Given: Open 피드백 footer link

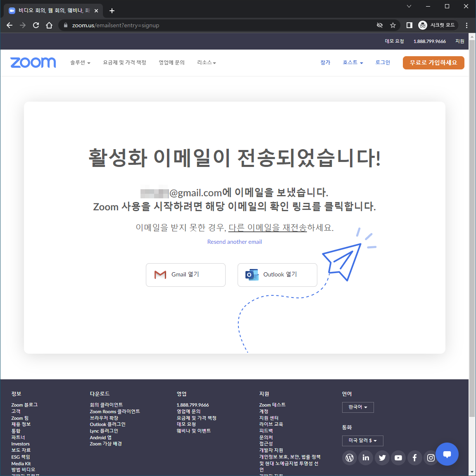Looking at the screenshot, I should [266, 431].
